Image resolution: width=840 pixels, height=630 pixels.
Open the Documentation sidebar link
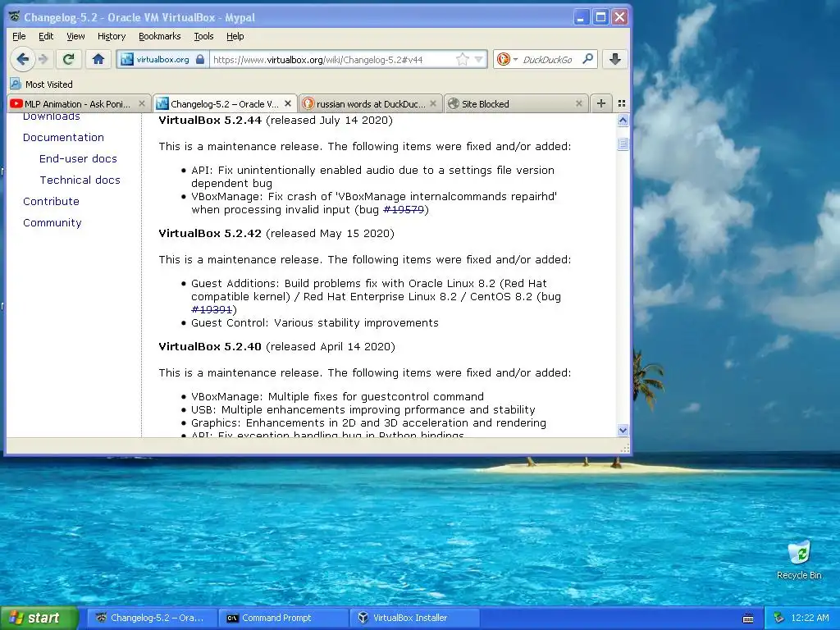point(63,137)
